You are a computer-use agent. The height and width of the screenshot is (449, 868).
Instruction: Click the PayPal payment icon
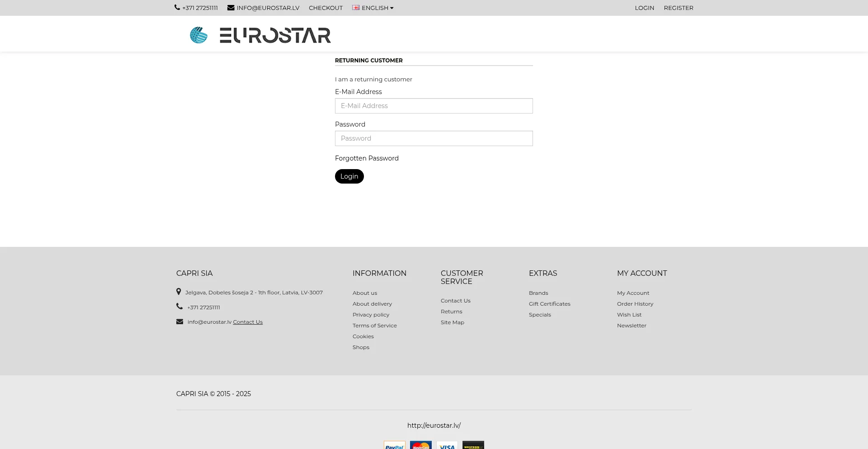pyautogui.click(x=394, y=446)
